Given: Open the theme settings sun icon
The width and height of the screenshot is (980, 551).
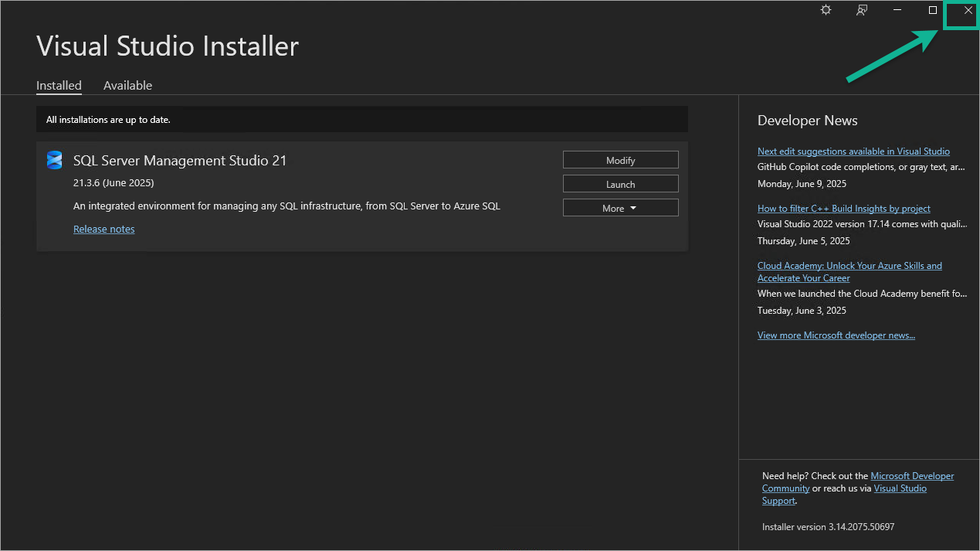Looking at the screenshot, I should (826, 10).
